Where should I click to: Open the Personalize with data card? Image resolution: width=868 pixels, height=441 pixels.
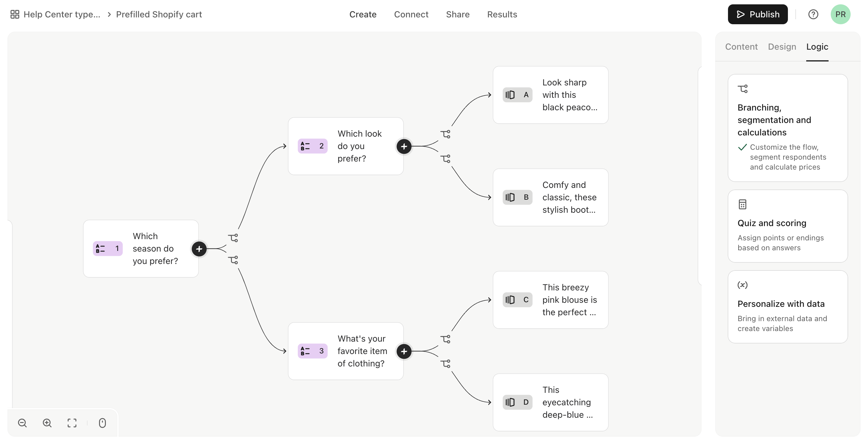(788, 307)
